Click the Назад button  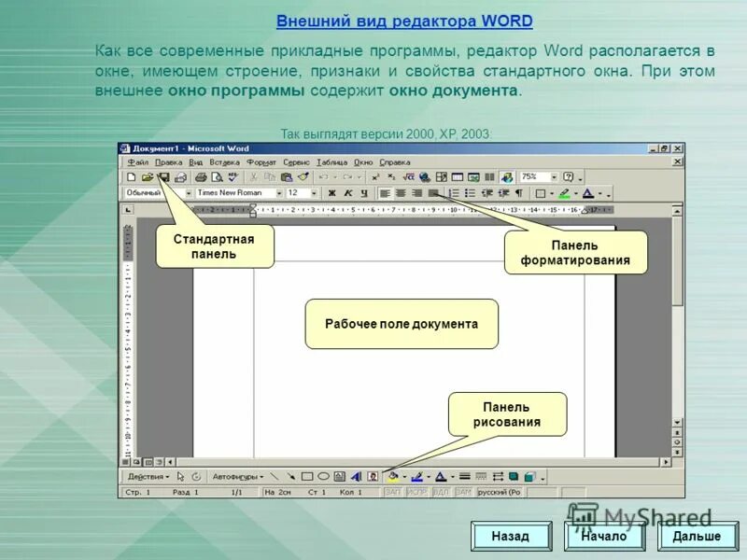coord(511,536)
